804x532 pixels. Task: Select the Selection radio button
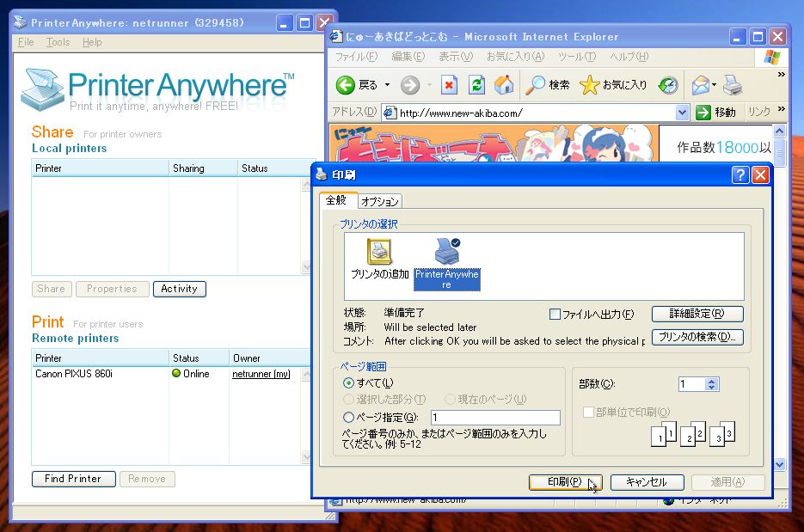[348, 400]
